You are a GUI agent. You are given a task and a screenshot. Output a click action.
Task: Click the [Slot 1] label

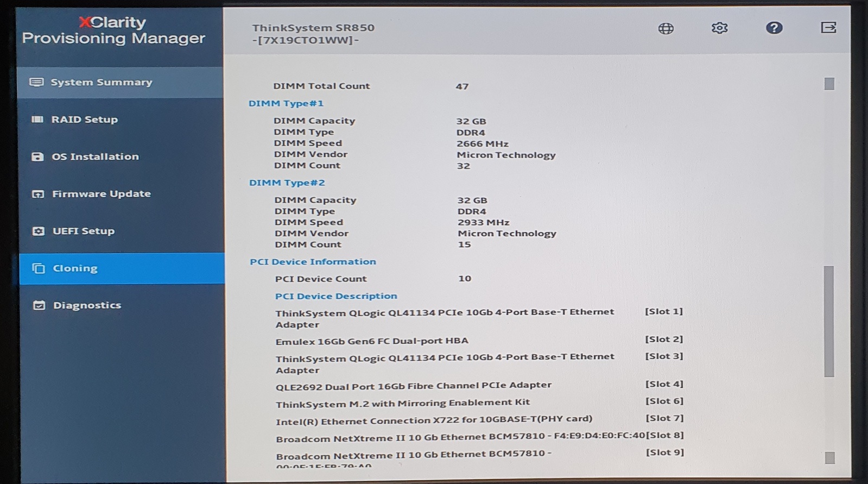(664, 312)
